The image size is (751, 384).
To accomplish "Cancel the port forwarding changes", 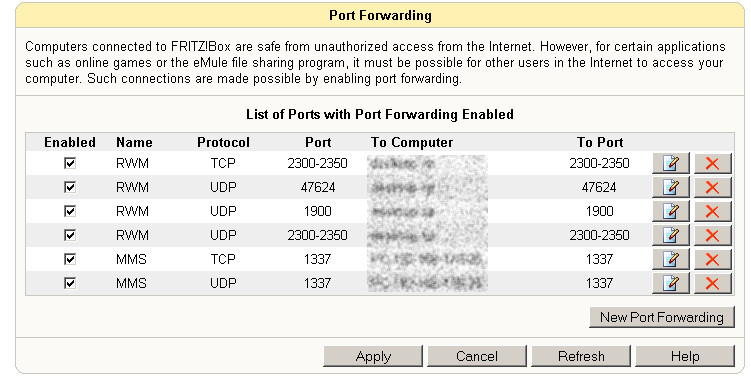I will (x=477, y=356).
